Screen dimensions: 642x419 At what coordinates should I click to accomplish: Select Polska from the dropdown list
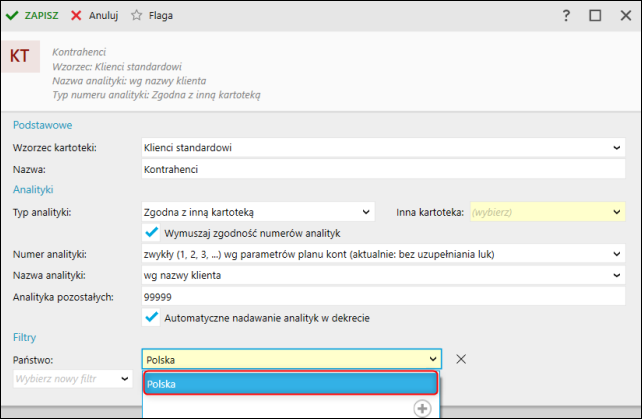[x=291, y=383]
